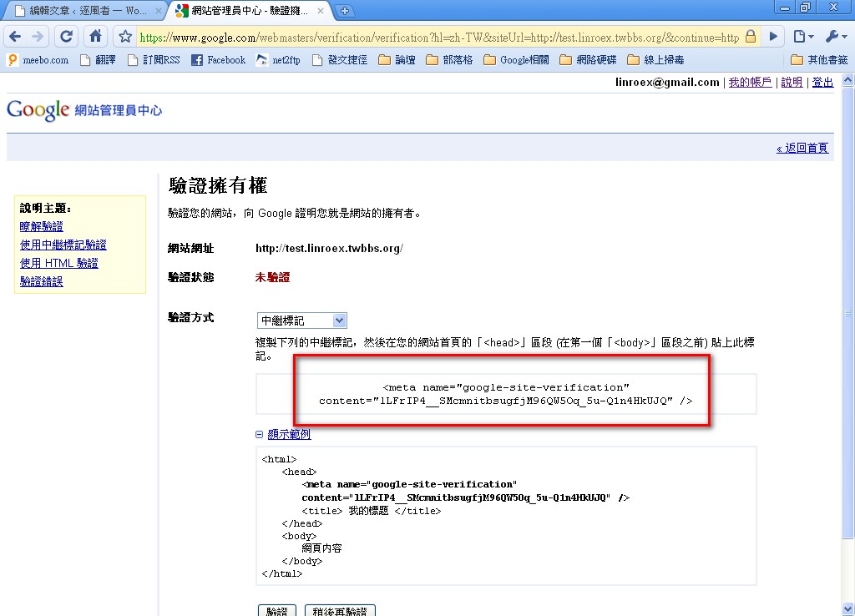Click the 驗證擁有權 heading

point(218,185)
